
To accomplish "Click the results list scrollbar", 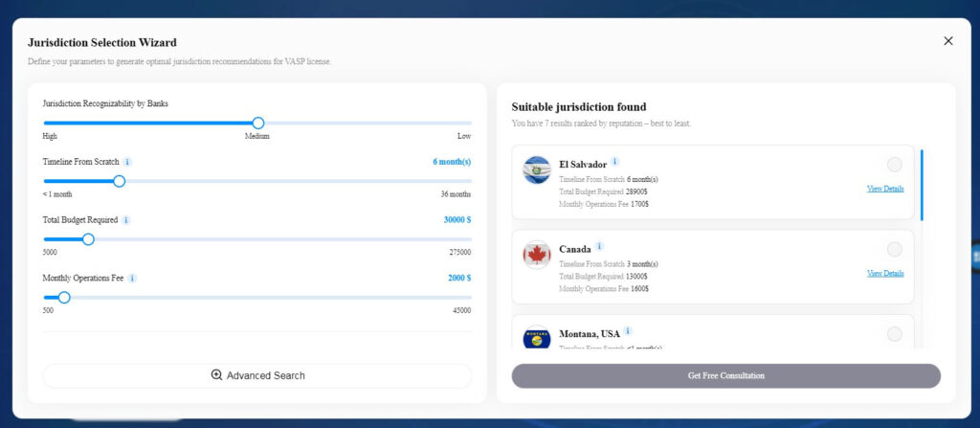I will click(923, 186).
